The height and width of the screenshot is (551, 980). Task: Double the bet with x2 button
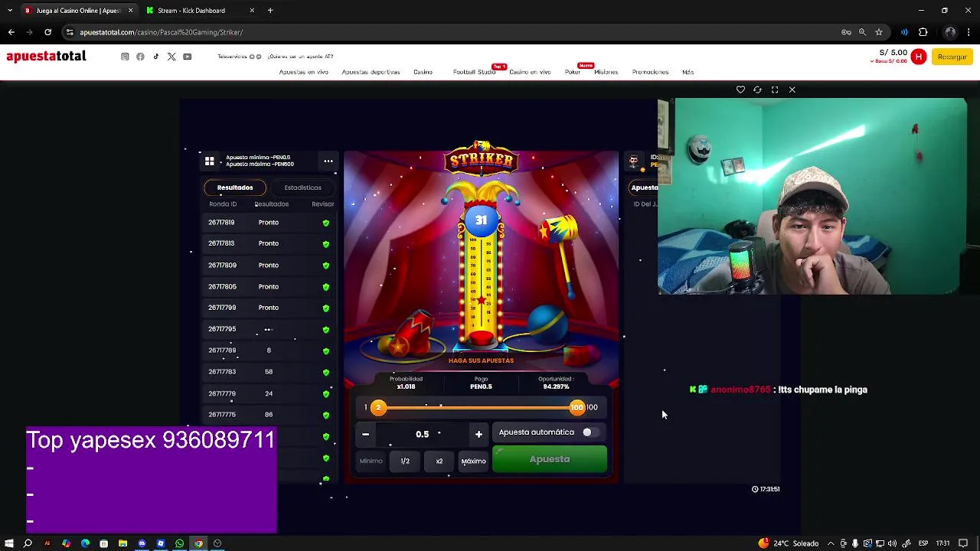[439, 461]
